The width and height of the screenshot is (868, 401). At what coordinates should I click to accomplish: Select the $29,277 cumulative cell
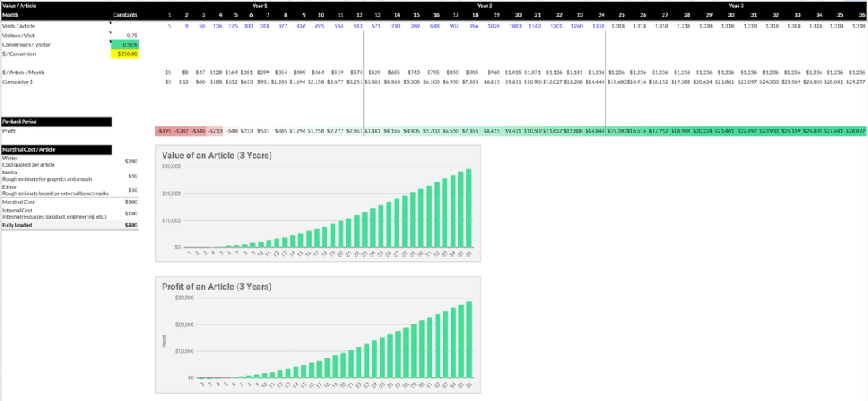click(x=855, y=82)
